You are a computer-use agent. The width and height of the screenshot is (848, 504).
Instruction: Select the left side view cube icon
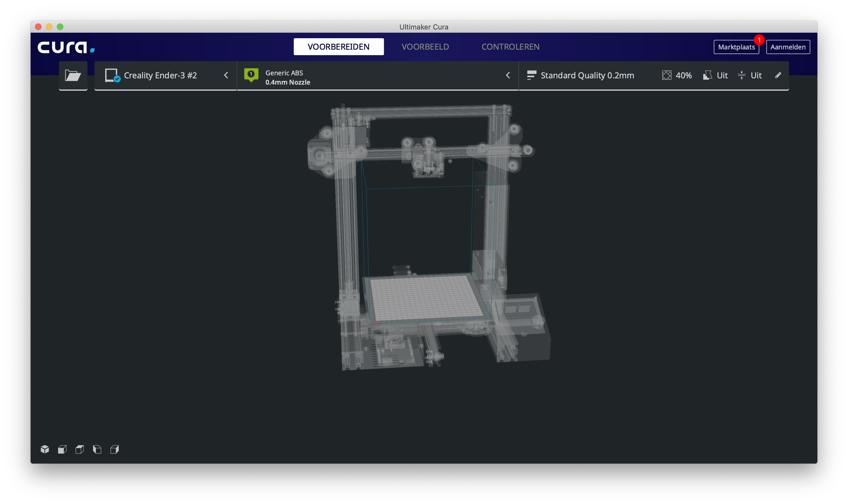click(97, 449)
